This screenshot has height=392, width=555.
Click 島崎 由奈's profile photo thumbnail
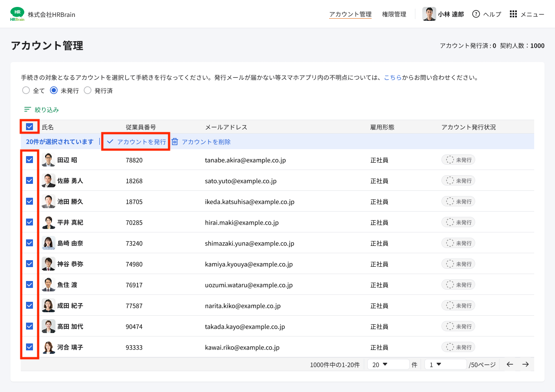click(x=49, y=243)
